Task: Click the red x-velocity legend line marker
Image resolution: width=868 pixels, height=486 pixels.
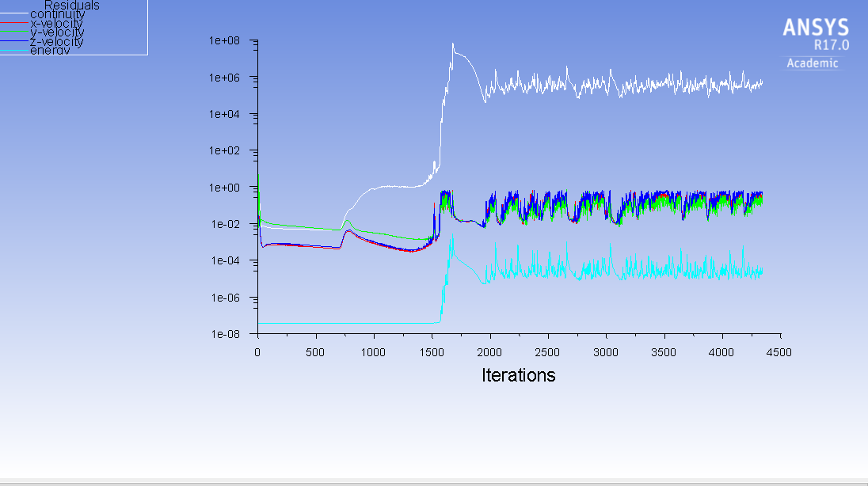Action: tap(14, 22)
